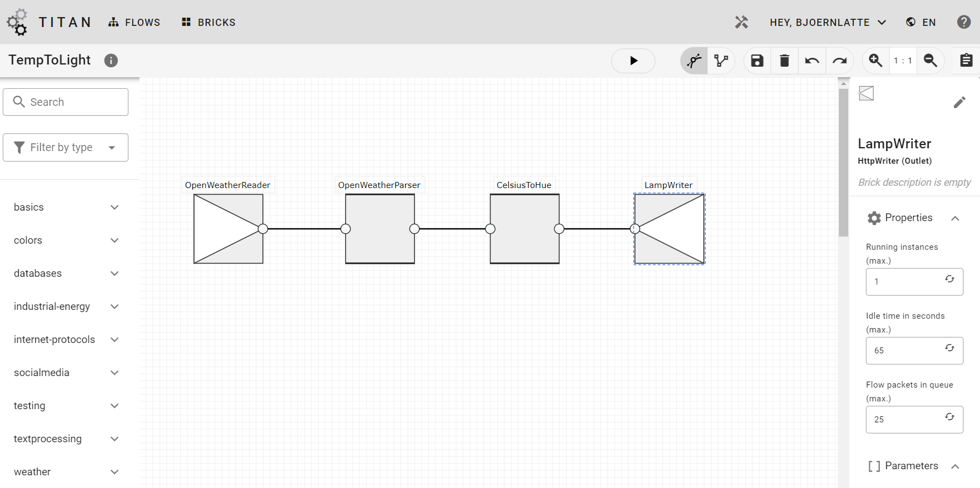Start the flow with the play button
980x488 pixels.
click(x=633, y=61)
